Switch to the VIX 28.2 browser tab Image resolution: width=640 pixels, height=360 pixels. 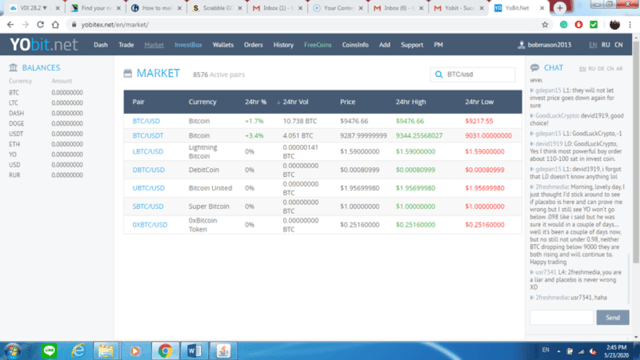point(34,8)
